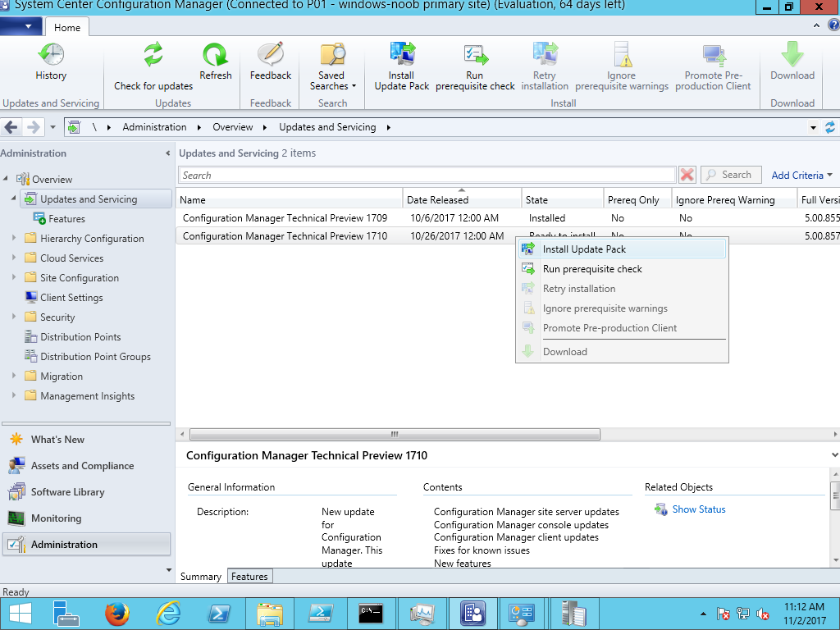This screenshot has width=840, height=630.
Task: Clear search with the red X
Action: click(x=687, y=175)
